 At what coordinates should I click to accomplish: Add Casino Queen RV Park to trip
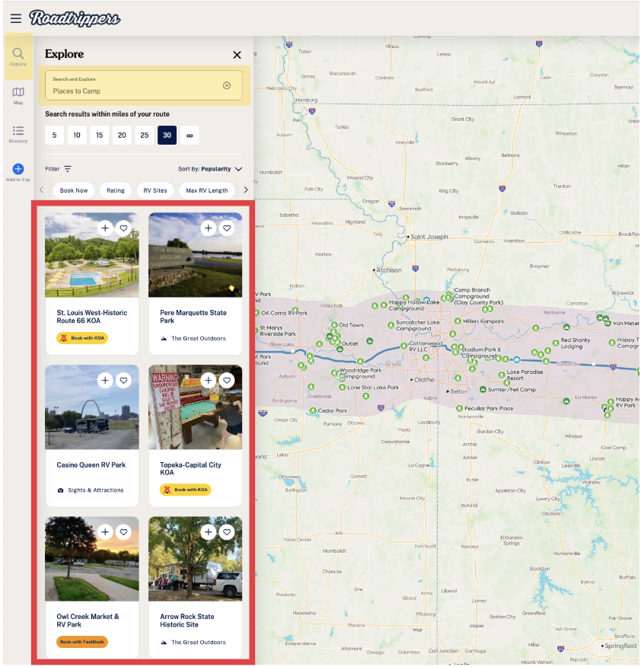coord(105,380)
